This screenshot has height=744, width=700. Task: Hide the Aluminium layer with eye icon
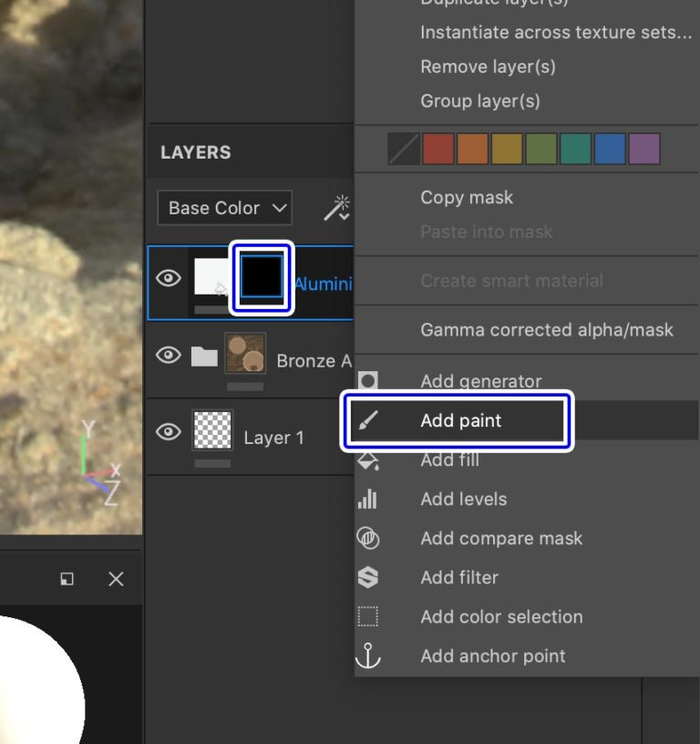pos(169,278)
